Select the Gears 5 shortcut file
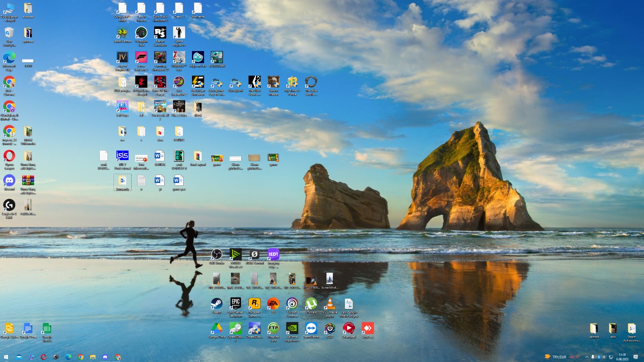The height and width of the screenshot is (362, 644). [179, 10]
